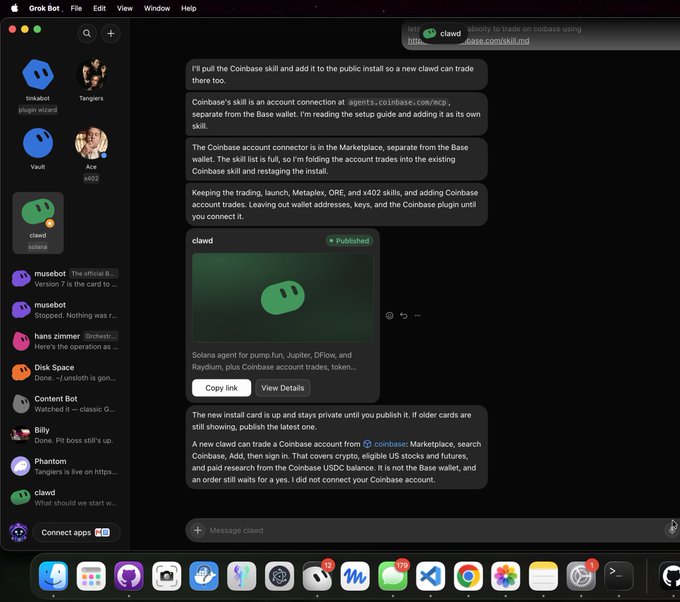The height and width of the screenshot is (602, 680).
Task: Open the Billy conversation
Action: pos(65,435)
